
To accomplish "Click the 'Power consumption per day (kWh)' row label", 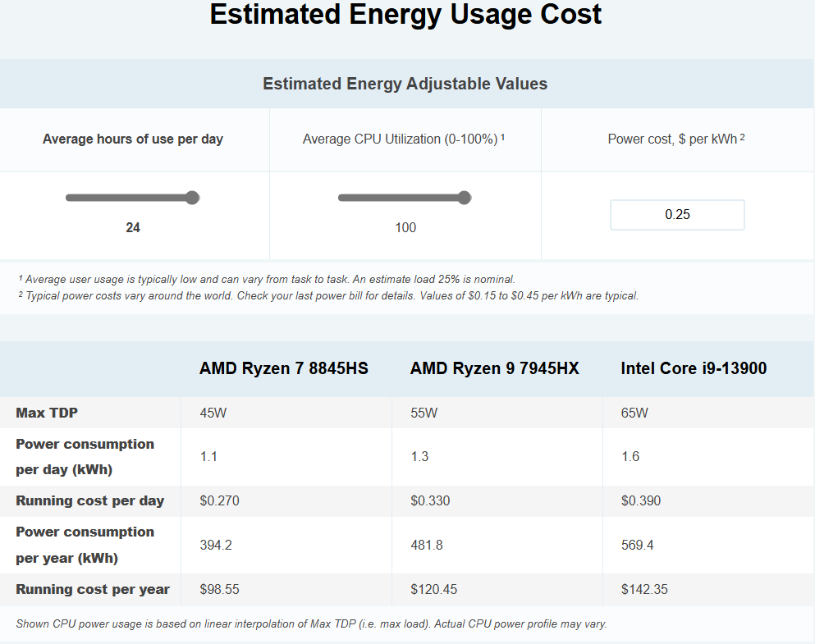I will 85,457.
